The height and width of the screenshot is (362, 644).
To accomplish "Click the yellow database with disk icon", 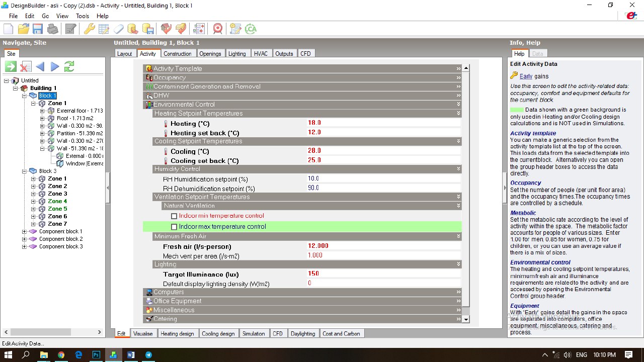I will click(x=147, y=29).
